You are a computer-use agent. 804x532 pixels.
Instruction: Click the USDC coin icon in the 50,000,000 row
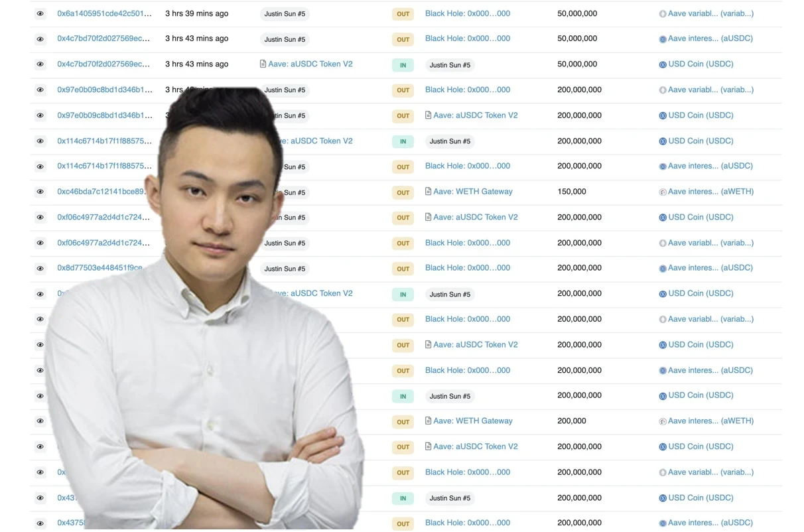[x=662, y=65]
